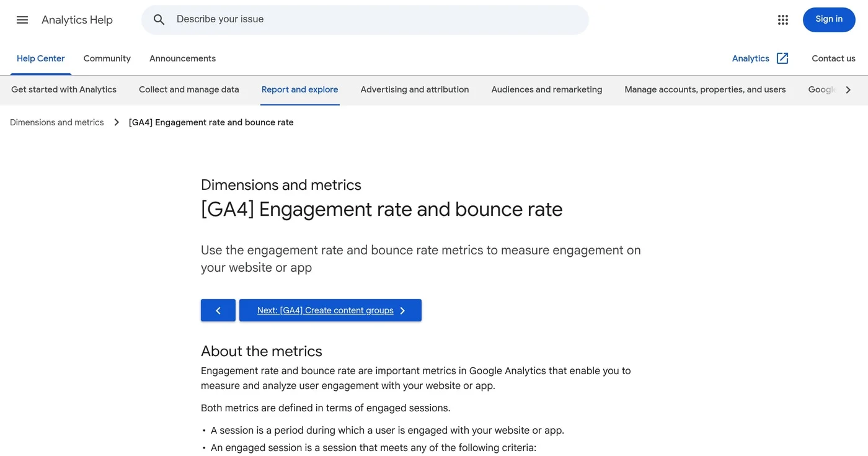Screen dimensions: 868x456
Task: Open the Google apps grid
Action: (783, 20)
